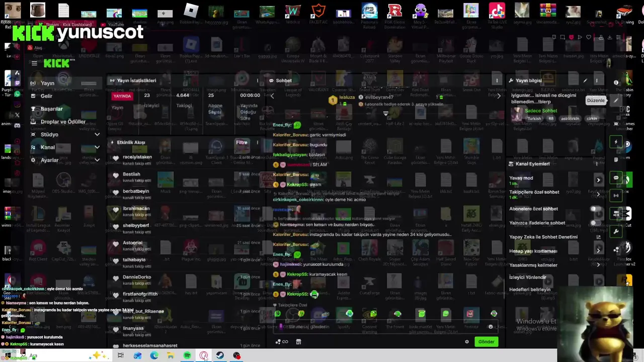Screen dimensions: 644x362
Task: Expand the Stüdyo chevron in the sidebar
Action: coord(97,135)
